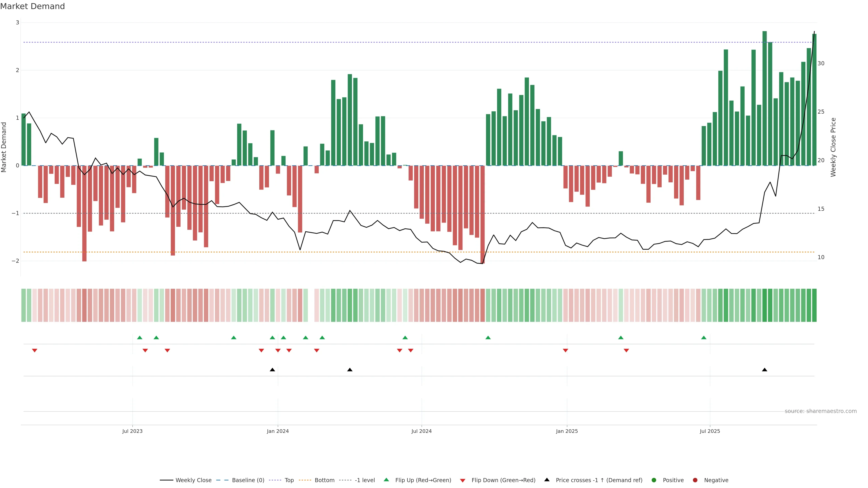The image size is (868, 488).
Task: Click the Market Demand chart title
Action: point(32,6)
